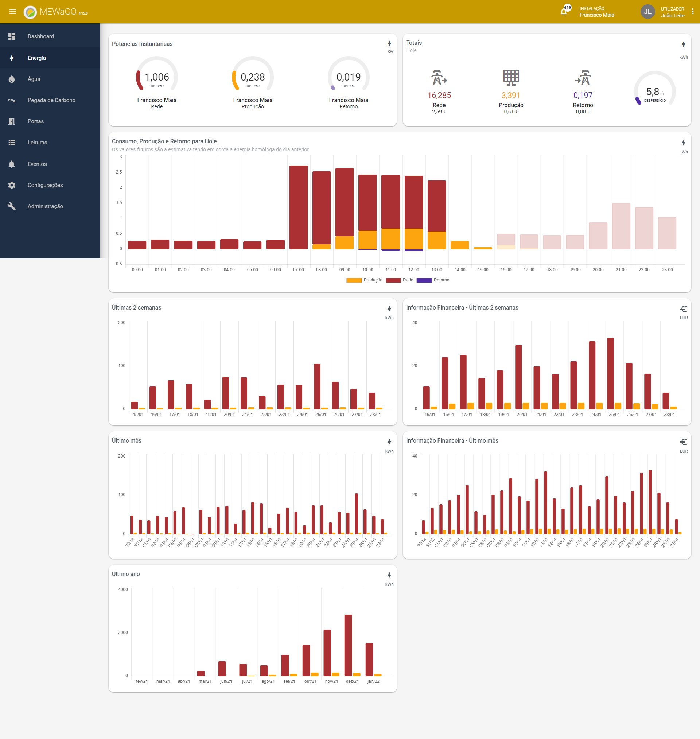Select the Francisco Maia installation
This screenshot has width=700, height=739.
[x=596, y=12]
